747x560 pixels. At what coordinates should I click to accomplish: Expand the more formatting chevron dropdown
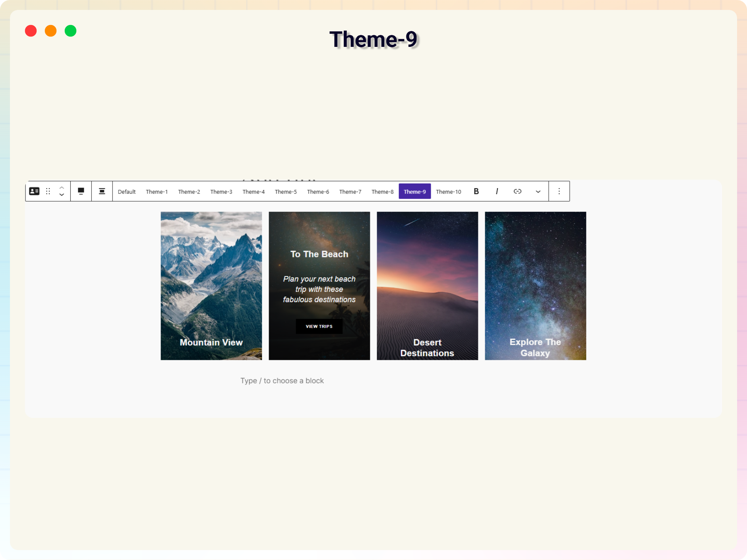coord(538,191)
